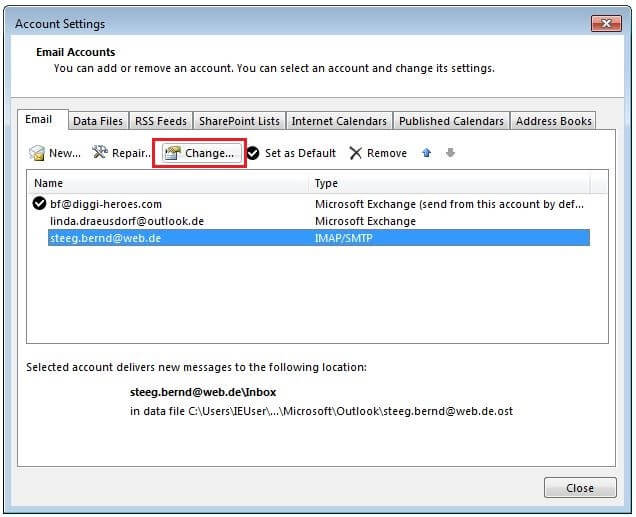Click the steeg.bernd@web.de\Inbox location text

[203, 392]
